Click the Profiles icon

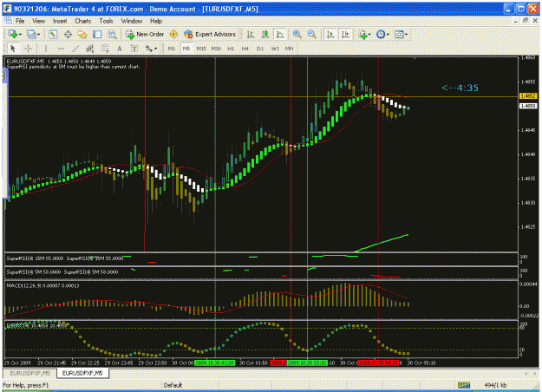[31, 34]
